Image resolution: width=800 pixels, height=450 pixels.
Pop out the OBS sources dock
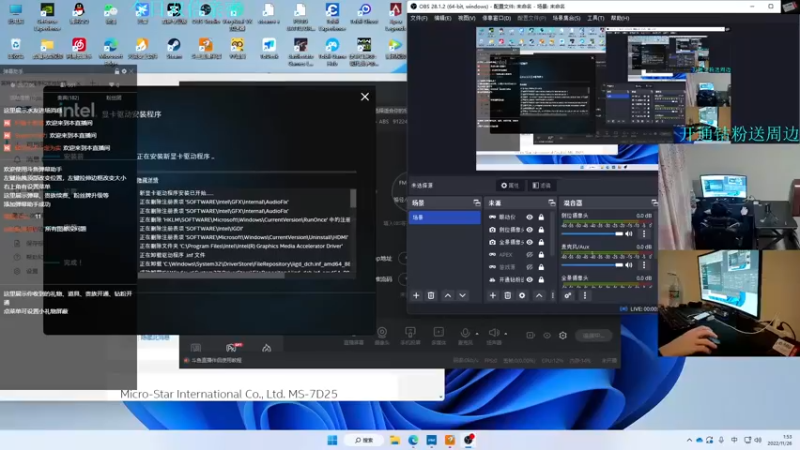[x=552, y=203]
